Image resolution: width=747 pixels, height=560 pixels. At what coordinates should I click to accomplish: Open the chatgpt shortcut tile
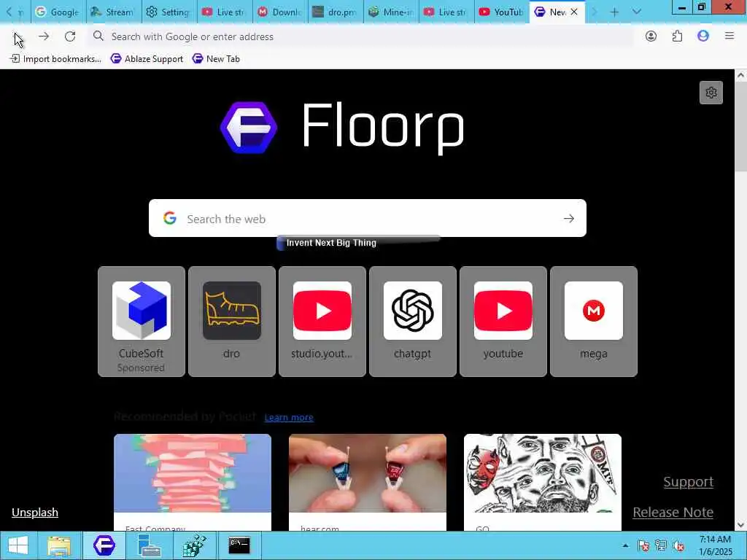pos(413,322)
